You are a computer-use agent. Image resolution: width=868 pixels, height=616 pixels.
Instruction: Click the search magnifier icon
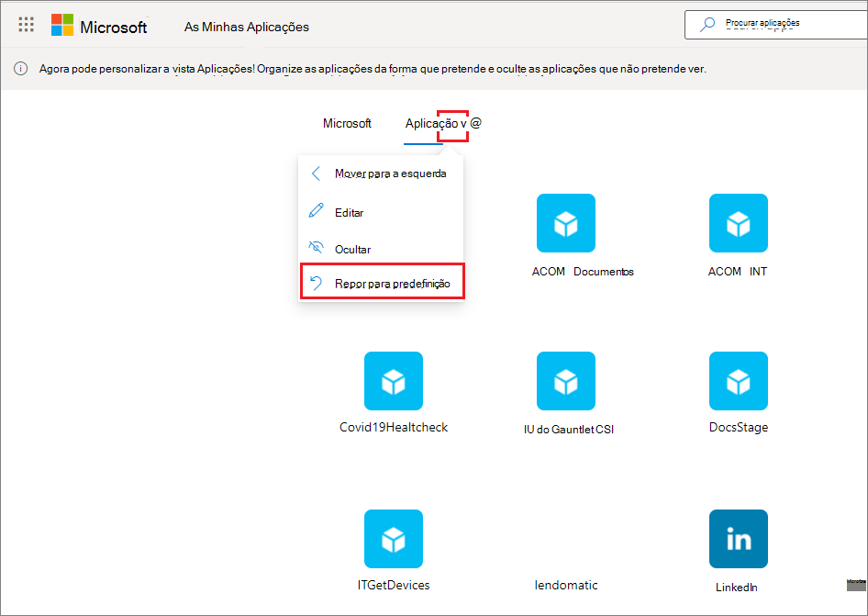pos(707,25)
